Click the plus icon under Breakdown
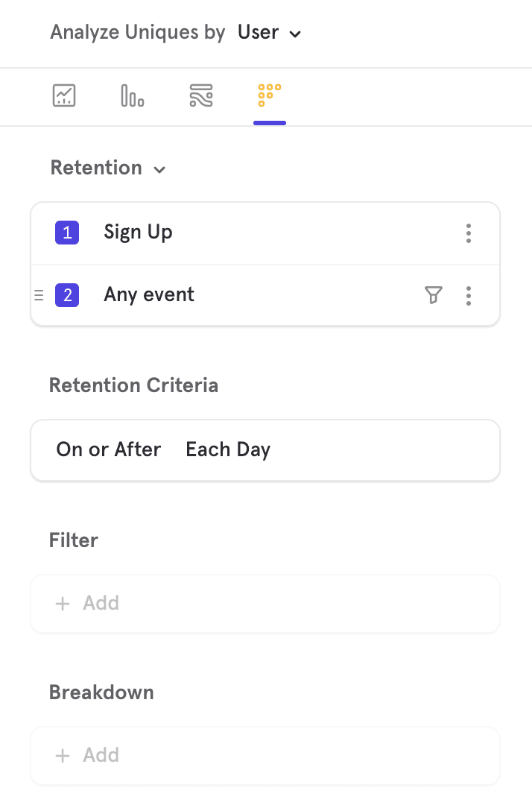The width and height of the screenshot is (532, 811). [x=63, y=755]
